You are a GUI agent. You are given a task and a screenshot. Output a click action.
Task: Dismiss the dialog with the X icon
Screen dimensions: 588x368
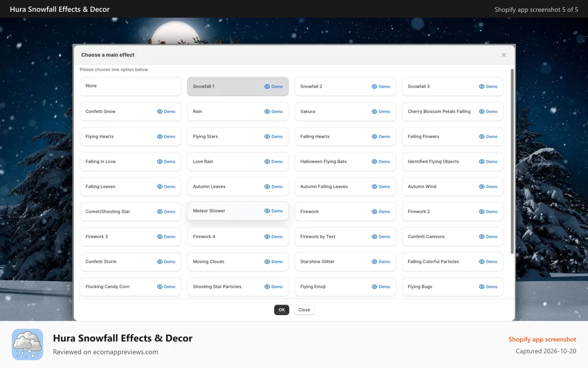[504, 55]
